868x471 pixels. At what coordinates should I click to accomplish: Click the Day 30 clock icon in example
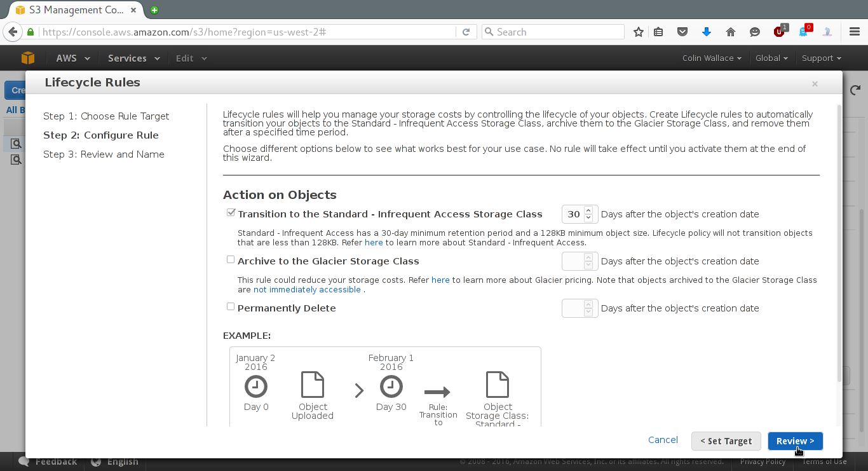point(391,386)
